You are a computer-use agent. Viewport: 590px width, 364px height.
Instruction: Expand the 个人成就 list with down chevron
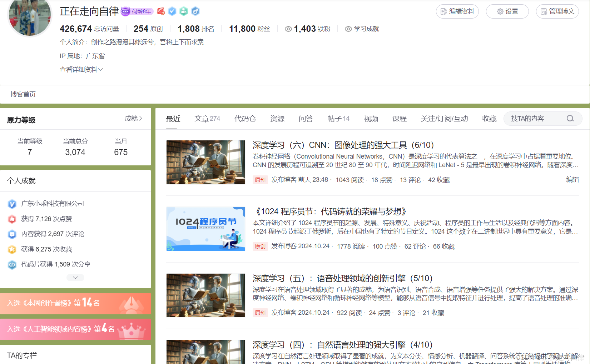click(75, 278)
